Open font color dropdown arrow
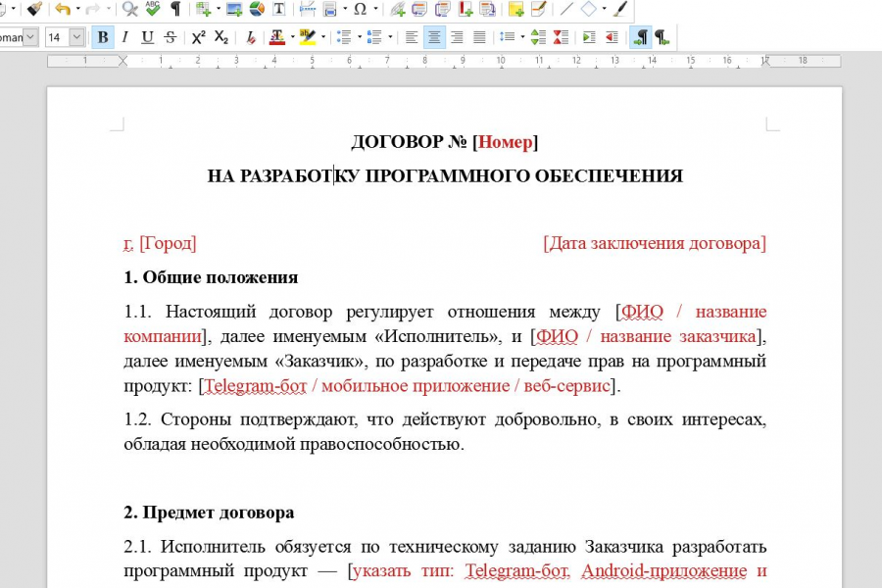 292,37
